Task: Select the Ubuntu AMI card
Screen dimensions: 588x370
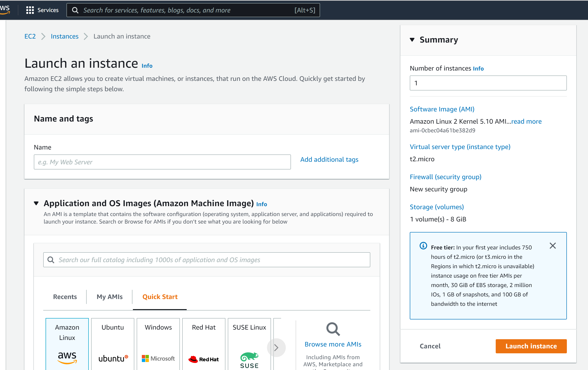Action: 112,344
